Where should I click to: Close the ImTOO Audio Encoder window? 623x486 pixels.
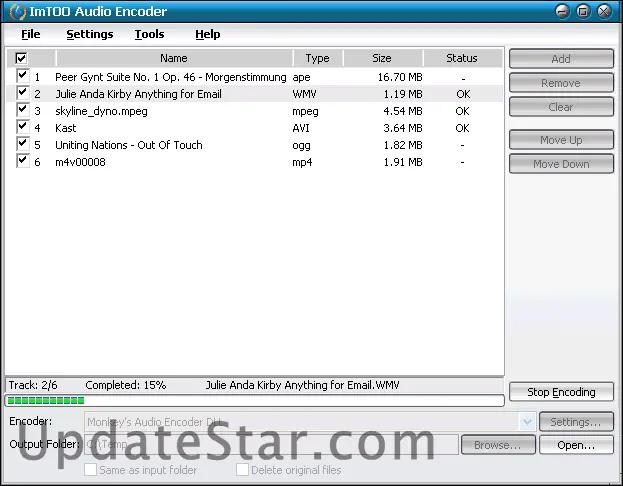click(604, 12)
